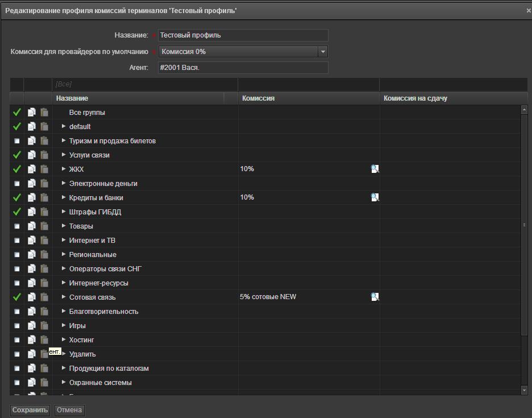Tick the Электронные деньги checkbox
Screen dimensions: 532x418
click(17, 184)
